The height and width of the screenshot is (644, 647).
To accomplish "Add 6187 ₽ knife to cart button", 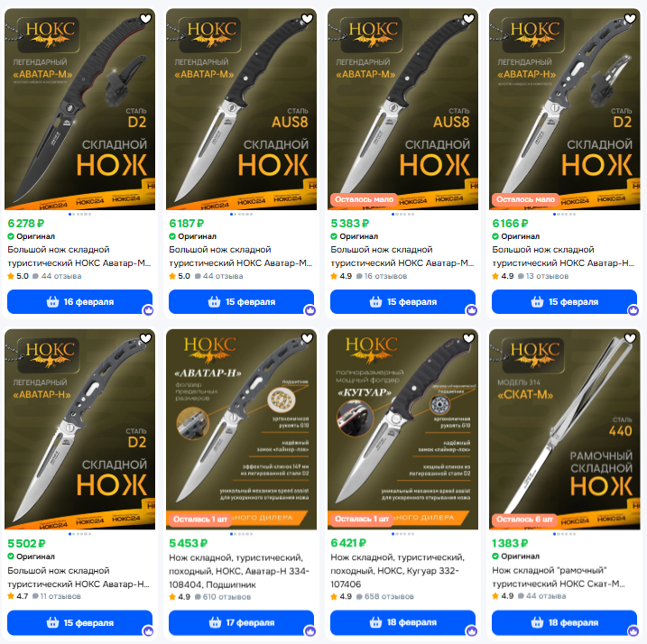I will 242,301.
